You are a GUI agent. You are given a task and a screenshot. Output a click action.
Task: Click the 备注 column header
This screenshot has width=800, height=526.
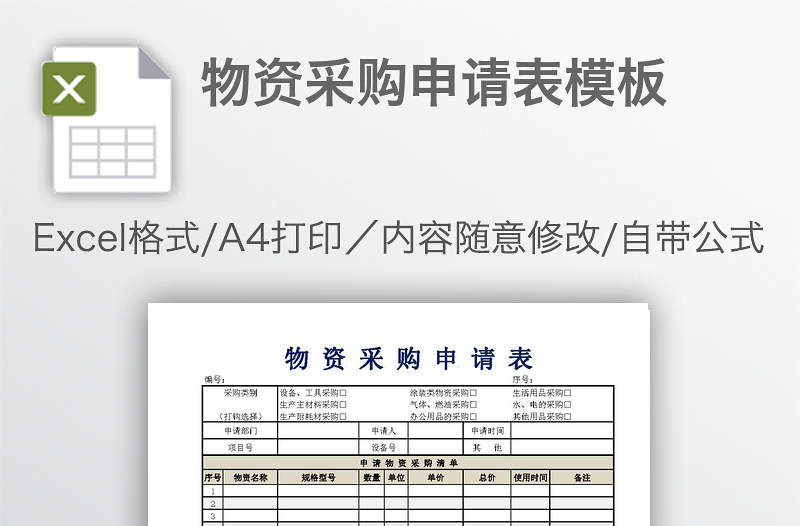(582, 478)
